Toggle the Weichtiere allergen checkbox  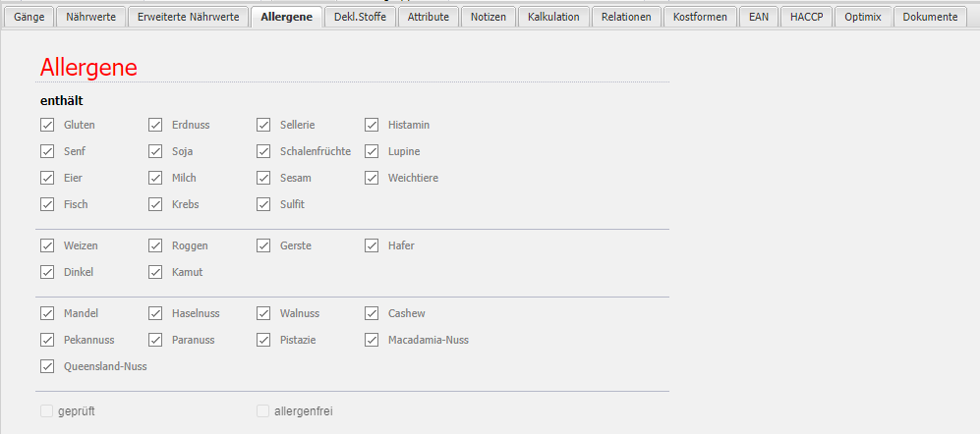(x=372, y=178)
